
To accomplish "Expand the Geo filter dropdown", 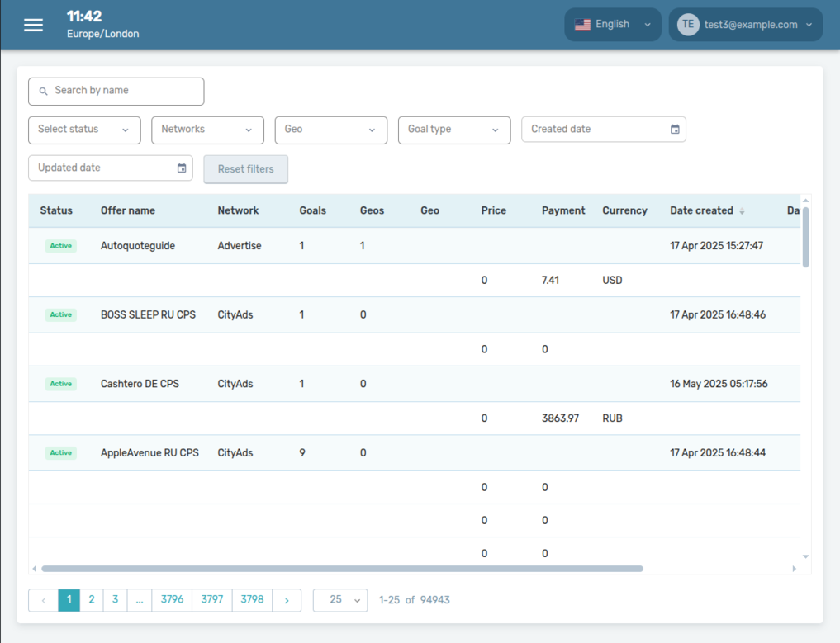I will pos(330,130).
